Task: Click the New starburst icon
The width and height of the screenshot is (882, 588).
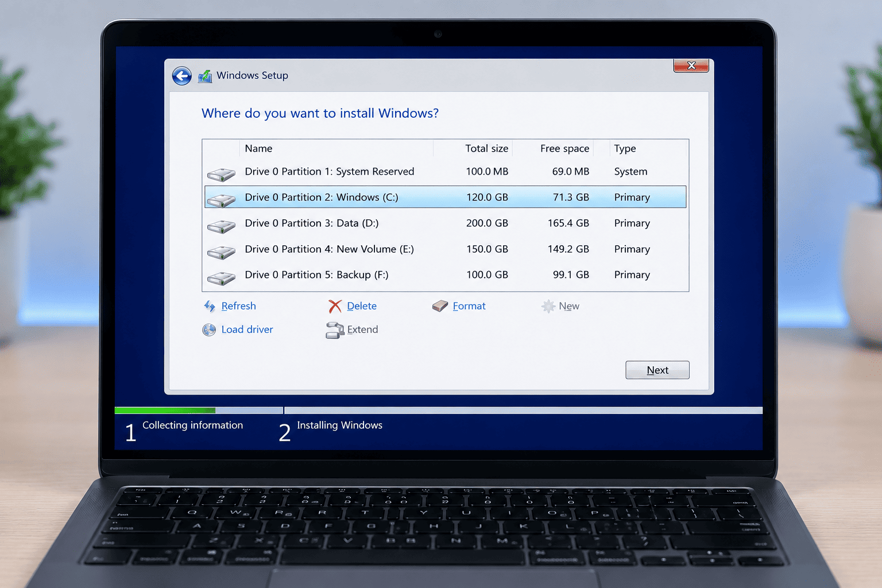Action: (x=548, y=306)
